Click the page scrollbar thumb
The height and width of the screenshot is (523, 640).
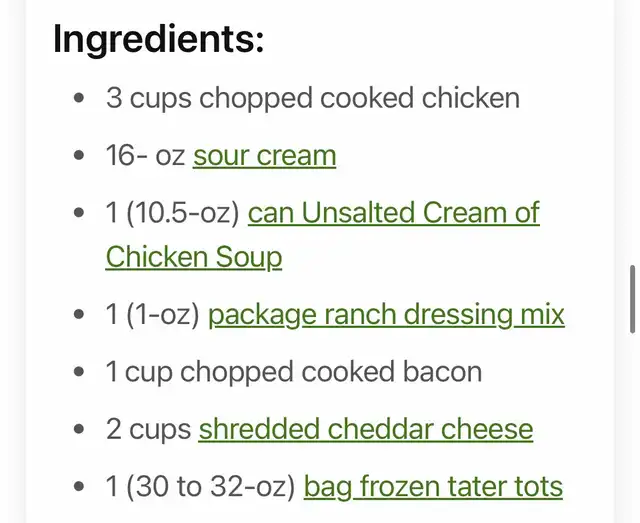pos(632,299)
